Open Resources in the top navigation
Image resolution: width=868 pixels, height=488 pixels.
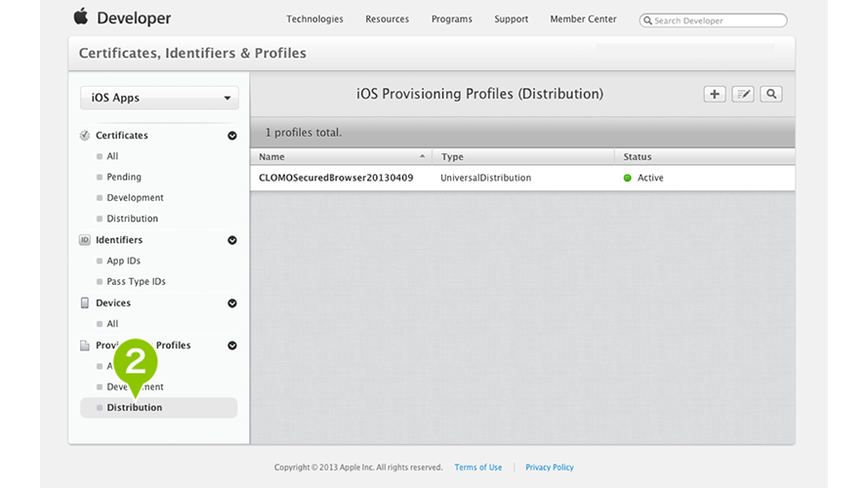387,19
